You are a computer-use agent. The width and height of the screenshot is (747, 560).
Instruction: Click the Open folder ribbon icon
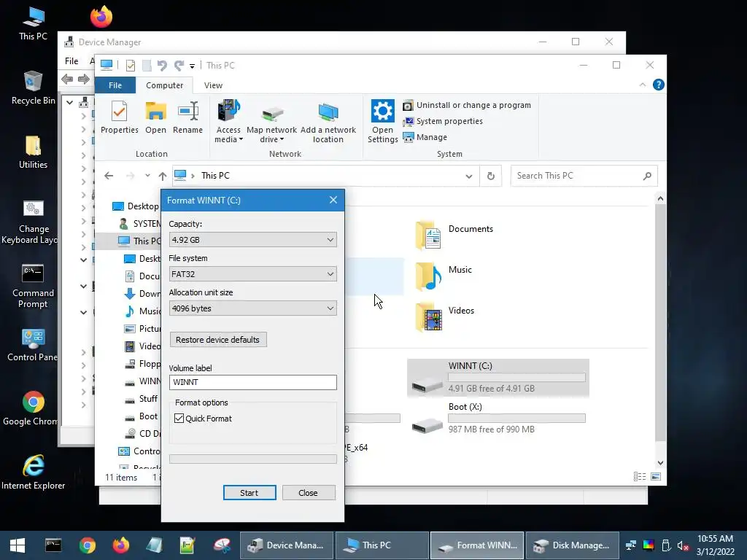tap(156, 117)
